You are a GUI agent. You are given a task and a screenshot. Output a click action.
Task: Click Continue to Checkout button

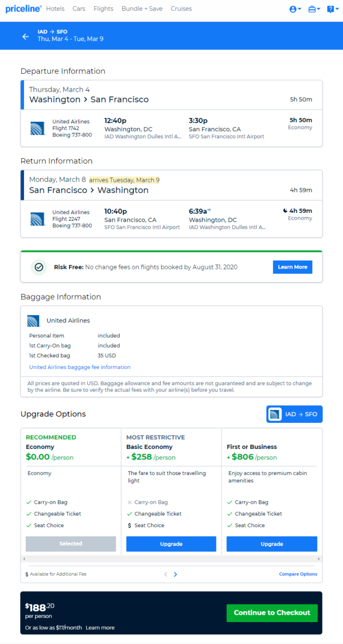pyautogui.click(x=272, y=613)
